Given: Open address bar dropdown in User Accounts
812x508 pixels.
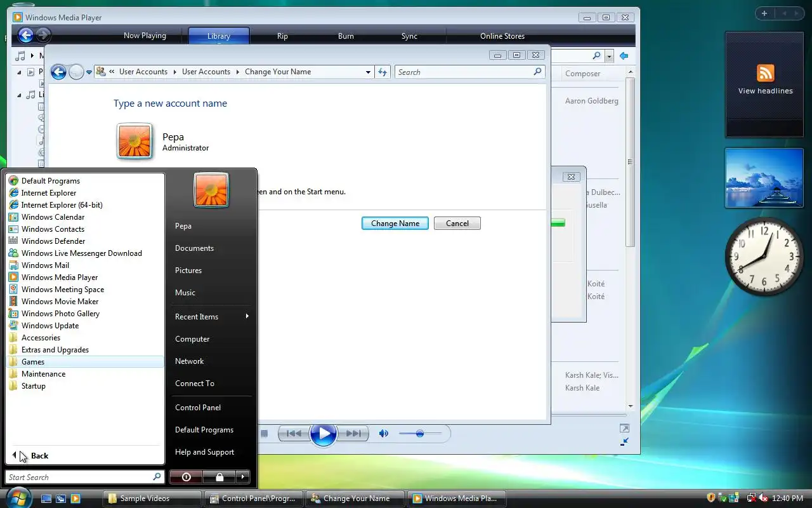Looking at the screenshot, I should 368,72.
